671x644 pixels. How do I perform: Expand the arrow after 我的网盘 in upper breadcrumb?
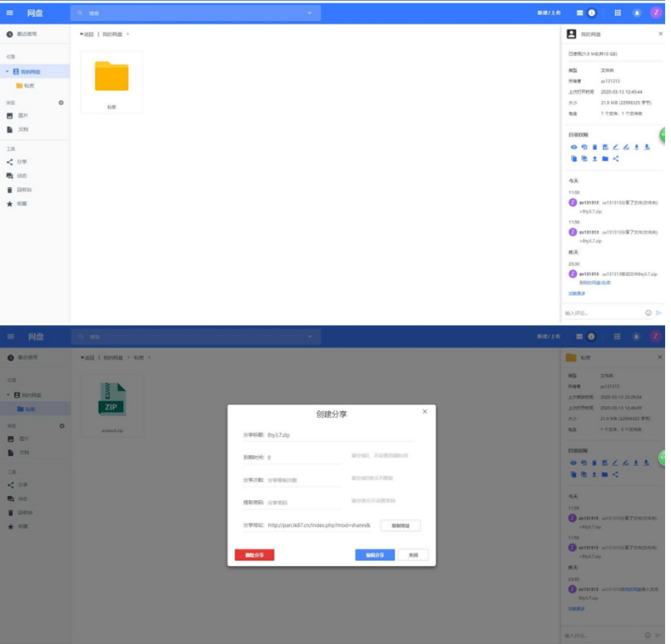(128, 34)
